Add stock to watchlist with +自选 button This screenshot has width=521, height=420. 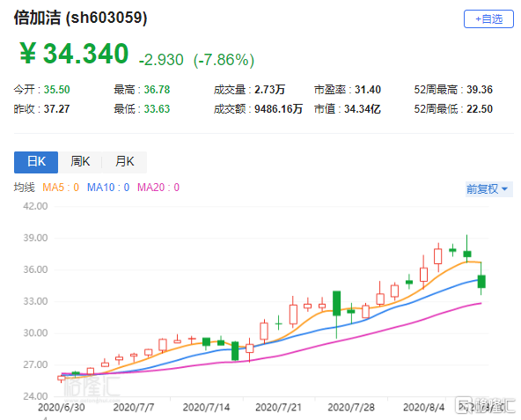tap(488, 19)
